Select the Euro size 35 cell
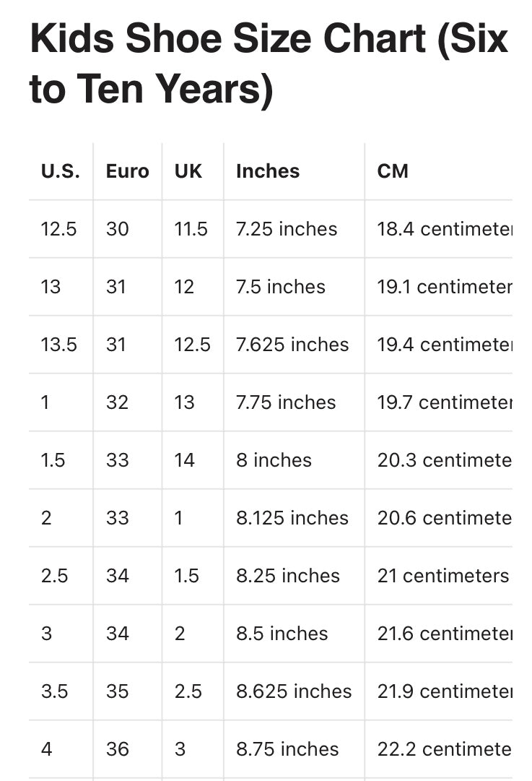 (x=118, y=691)
